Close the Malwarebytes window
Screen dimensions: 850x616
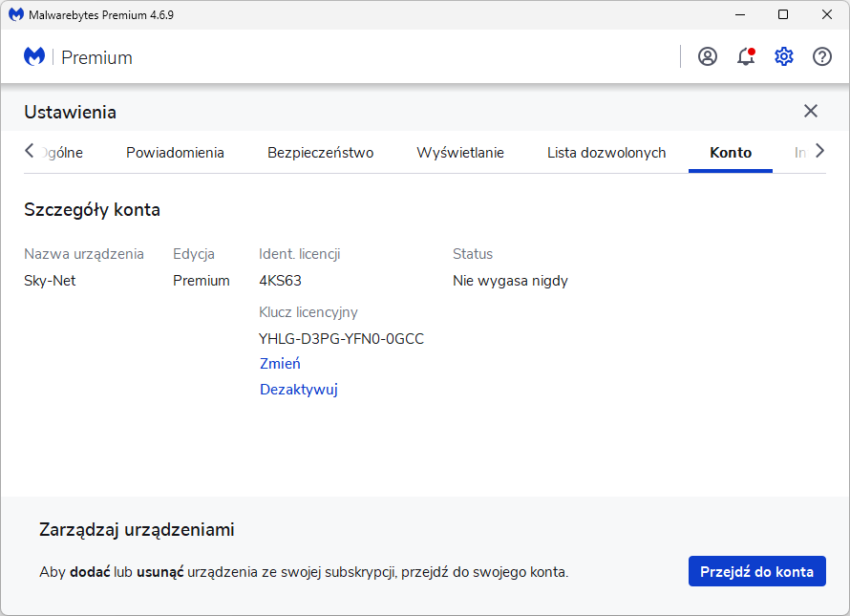click(827, 14)
